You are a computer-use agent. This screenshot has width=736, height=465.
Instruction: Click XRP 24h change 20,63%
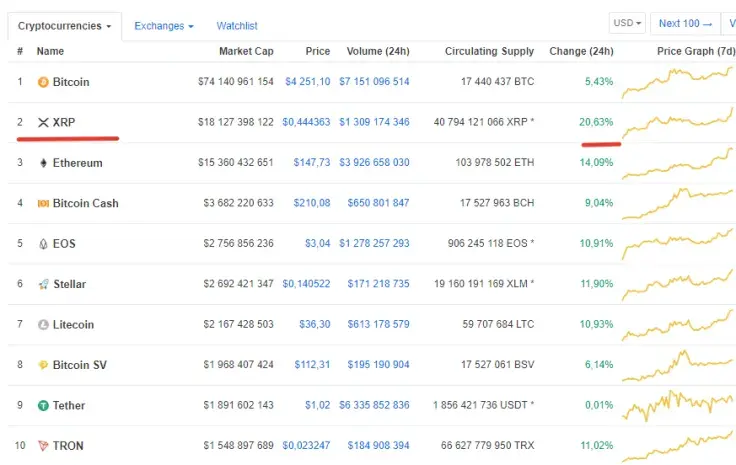(596, 122)
